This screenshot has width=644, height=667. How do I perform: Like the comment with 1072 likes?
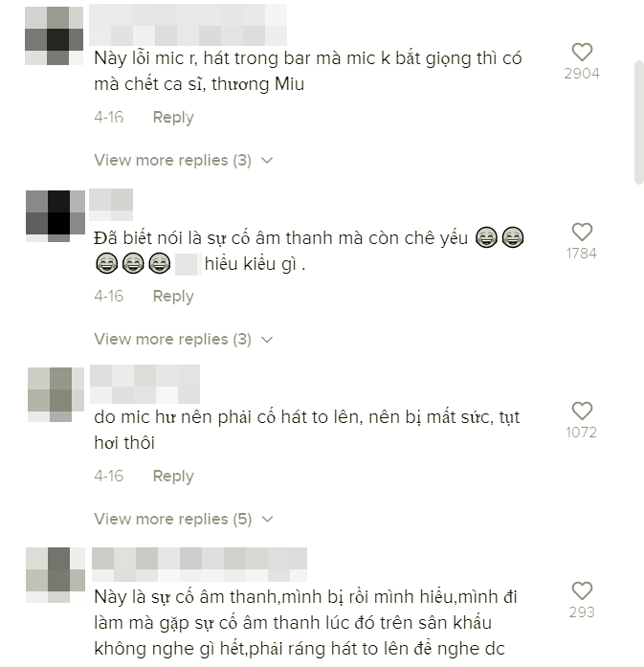point(582,411)
